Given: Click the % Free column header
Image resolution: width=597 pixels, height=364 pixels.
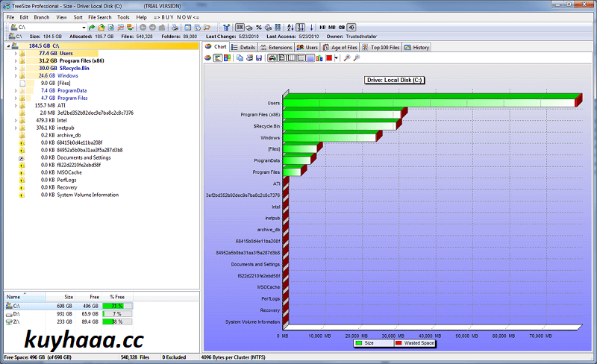Looking at the screenshot, I should pos(117,297).
